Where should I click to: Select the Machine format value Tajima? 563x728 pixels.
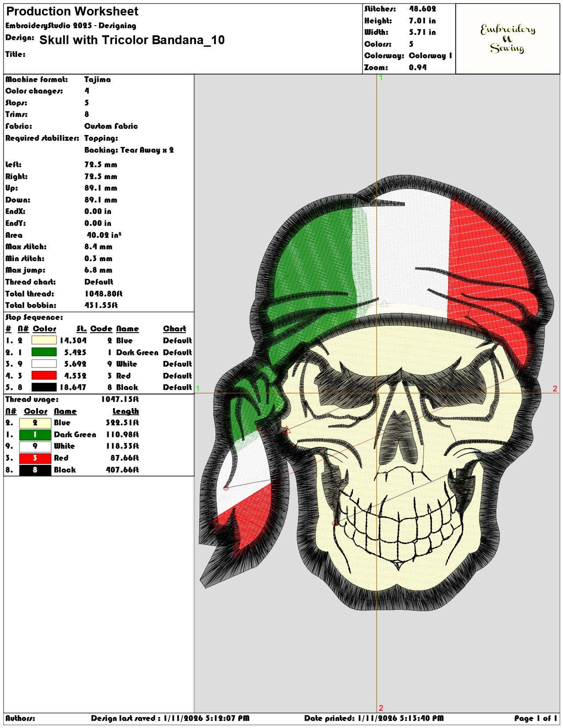click(x=98, y=79)
